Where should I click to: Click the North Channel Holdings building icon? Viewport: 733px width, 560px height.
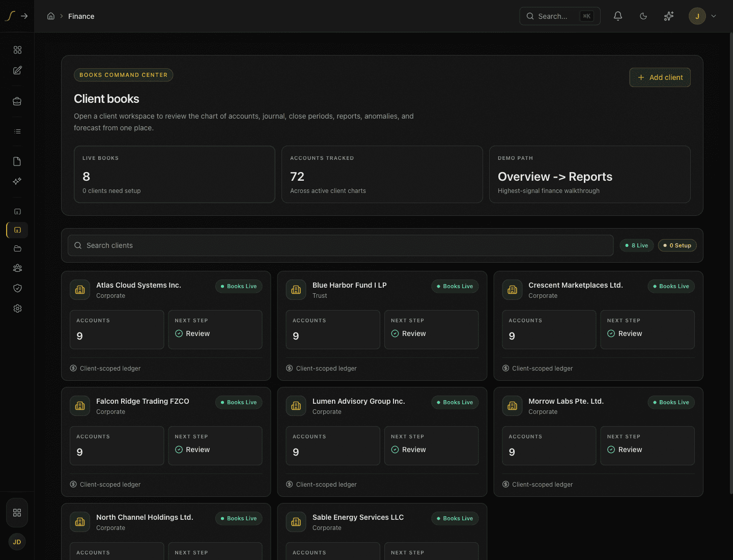[x=80, y=522]
